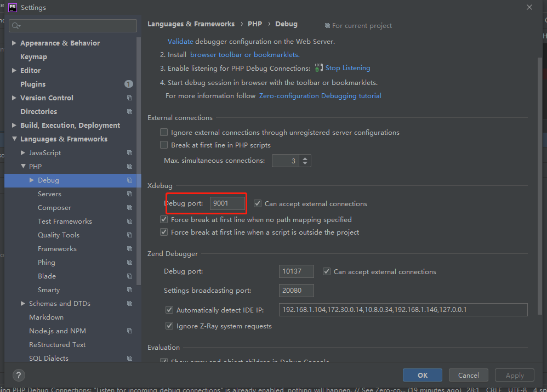This screenshot has height=392, width=547.
Task: Toggle Zend Debugger Can accept external connections
Action: [327, 271]
